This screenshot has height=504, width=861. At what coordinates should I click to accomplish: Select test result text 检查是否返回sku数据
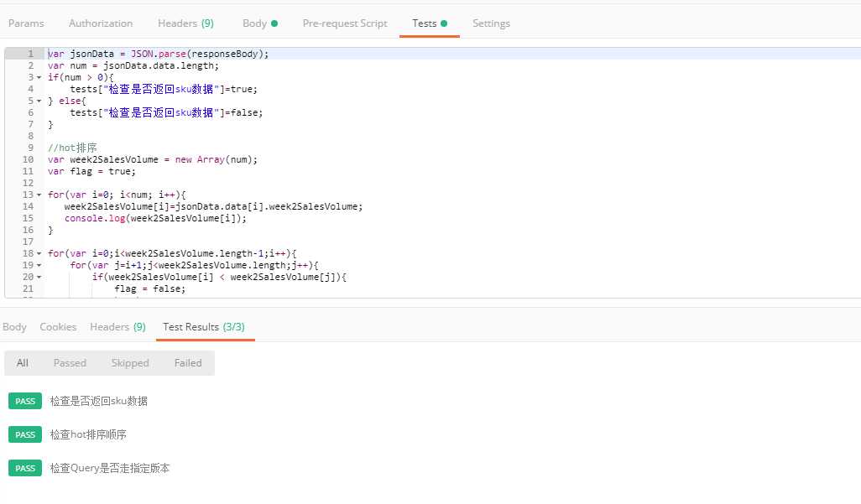point(98,401)
